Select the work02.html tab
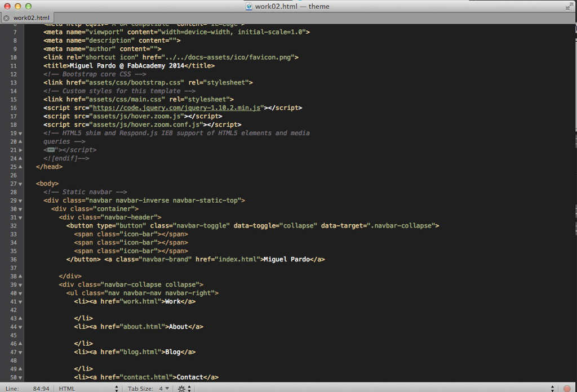Viewport: 577px width, 392px height. coord(32,17)
